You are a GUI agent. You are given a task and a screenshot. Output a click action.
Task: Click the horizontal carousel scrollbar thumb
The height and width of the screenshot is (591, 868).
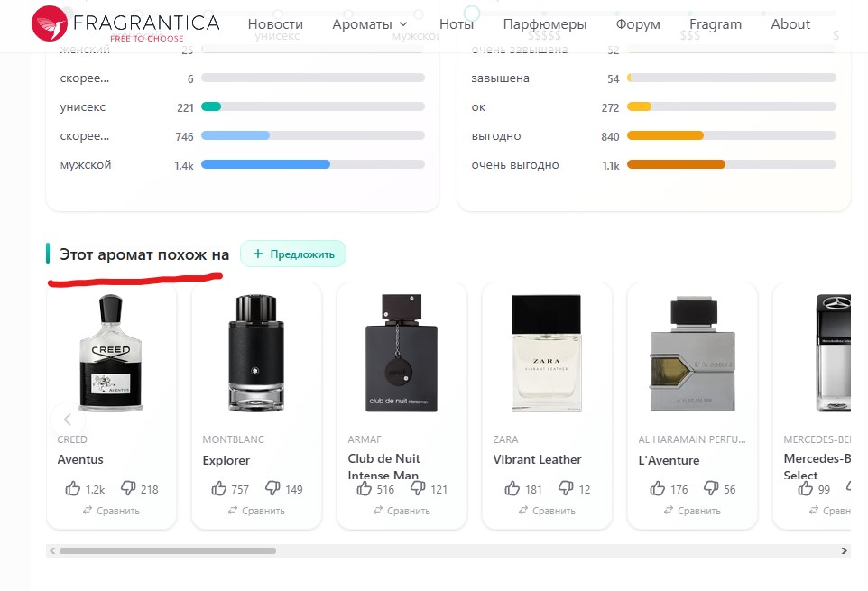168,550
